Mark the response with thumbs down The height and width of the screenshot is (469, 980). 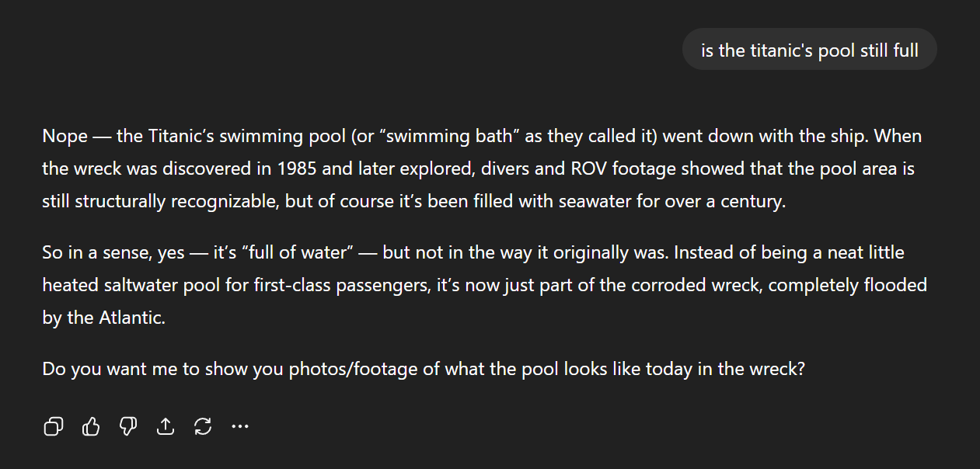[x=128, y=426]
